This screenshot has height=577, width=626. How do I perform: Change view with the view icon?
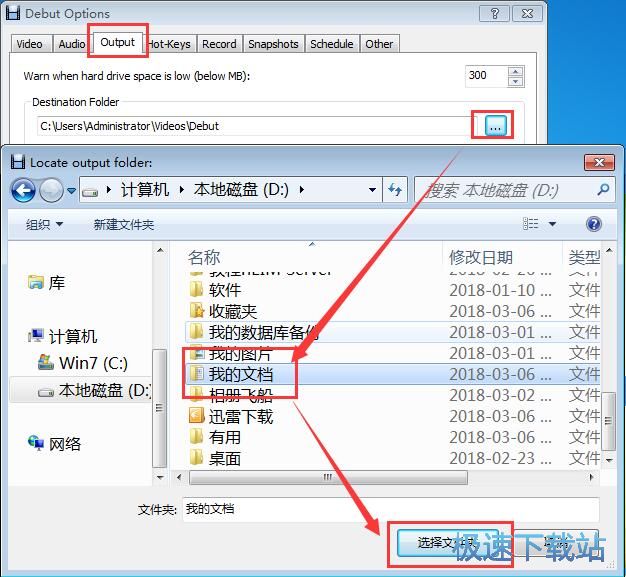click(531, 224)
